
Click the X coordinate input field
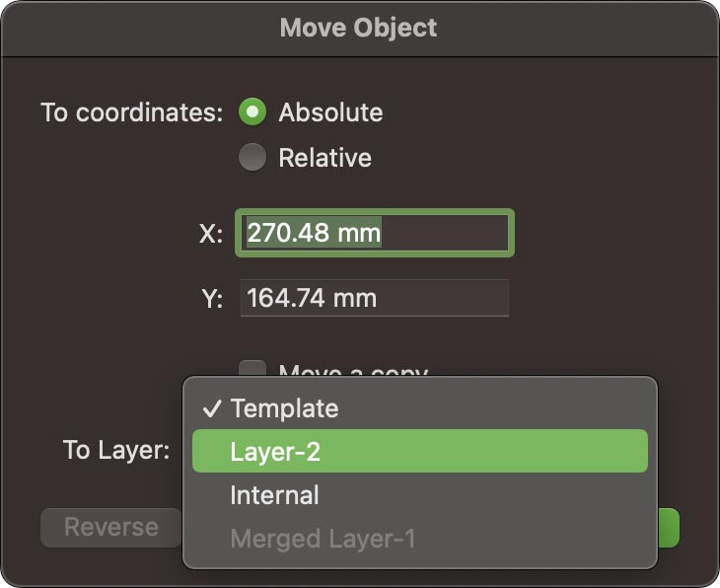click(x=373, y=233)
